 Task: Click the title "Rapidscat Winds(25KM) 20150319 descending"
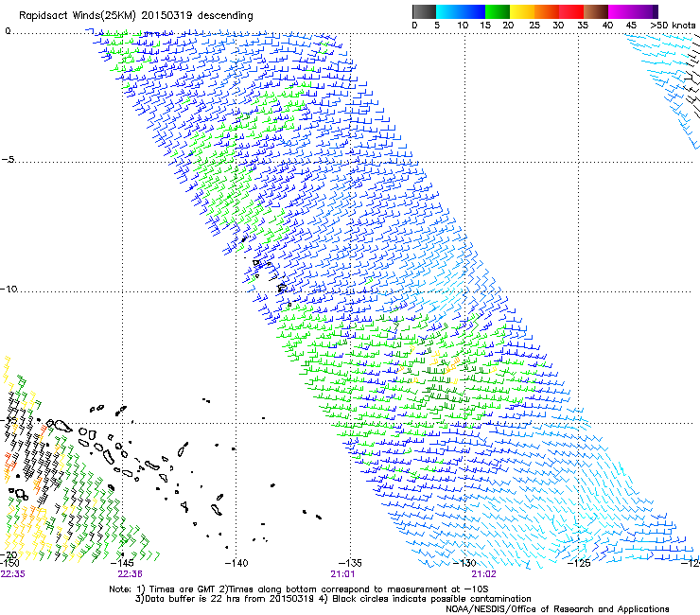coord(135,16)
